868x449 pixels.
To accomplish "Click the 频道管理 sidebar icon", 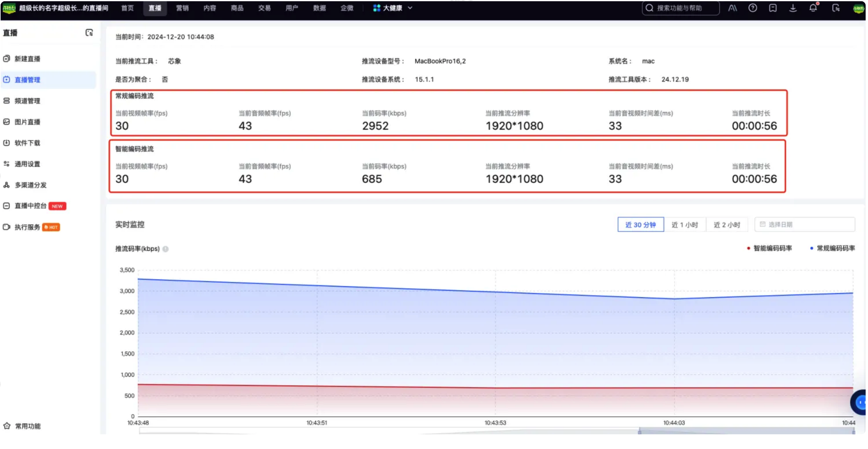I will [x=7, y=101].
